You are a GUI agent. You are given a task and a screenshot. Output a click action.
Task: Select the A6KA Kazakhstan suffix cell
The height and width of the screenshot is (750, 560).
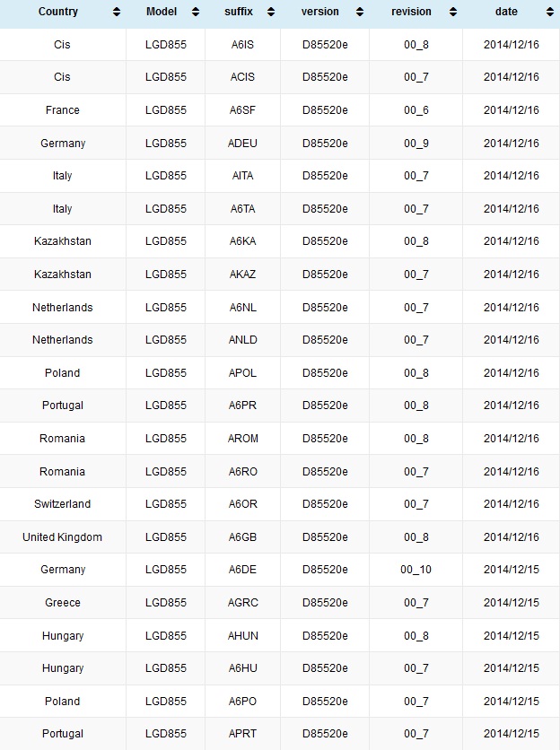pyautogui.click(x=242, y=241)
